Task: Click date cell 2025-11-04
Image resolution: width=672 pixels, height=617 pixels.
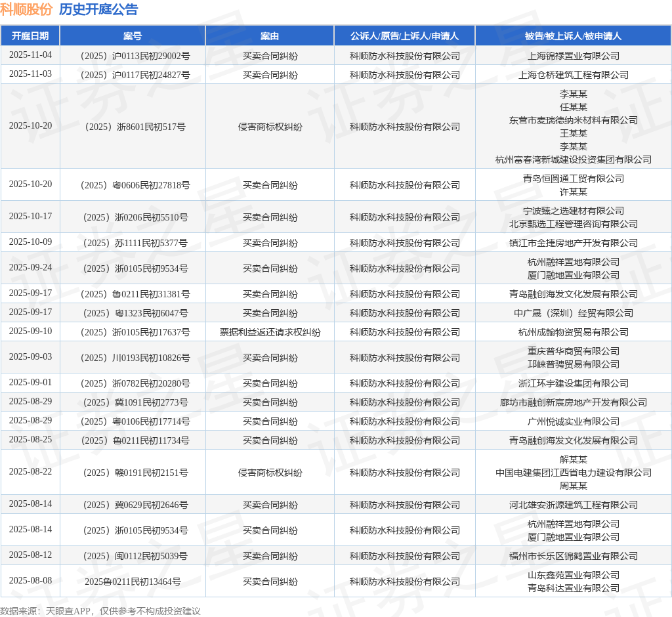Action: pyautogui.click(x=30, y=55)
